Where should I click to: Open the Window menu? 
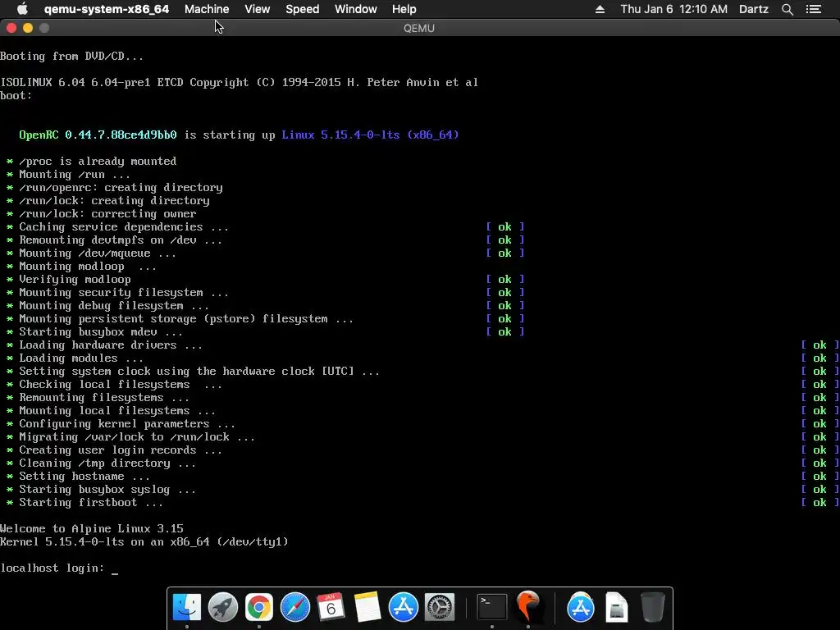(x=356, y=9)
